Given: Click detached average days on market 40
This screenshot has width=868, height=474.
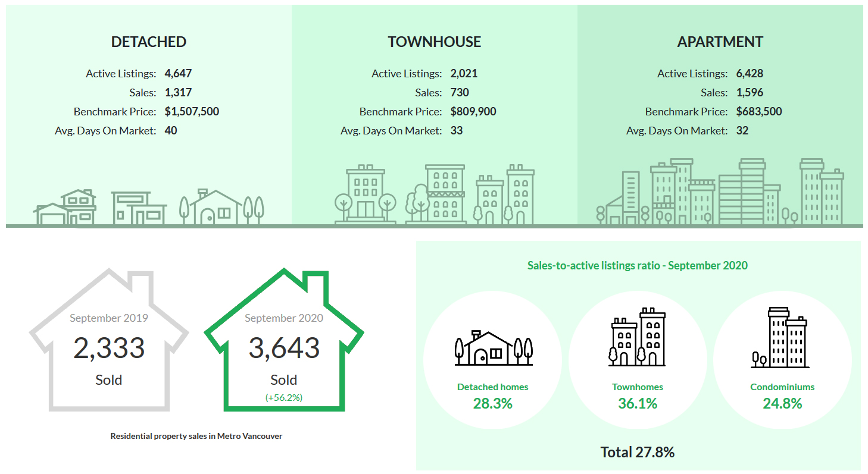Looking at the screenshot, I should click(x=171, y=131).
